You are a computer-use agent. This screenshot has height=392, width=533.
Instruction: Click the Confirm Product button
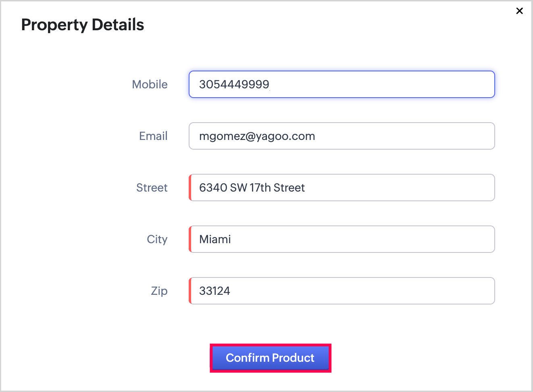click(x=270, y=358)
